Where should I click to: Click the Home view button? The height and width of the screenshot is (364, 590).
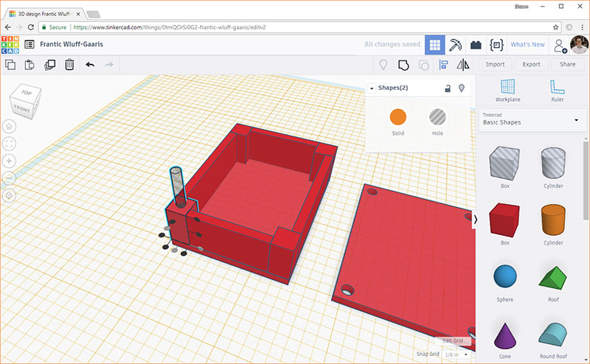click(x=10, y=126)
